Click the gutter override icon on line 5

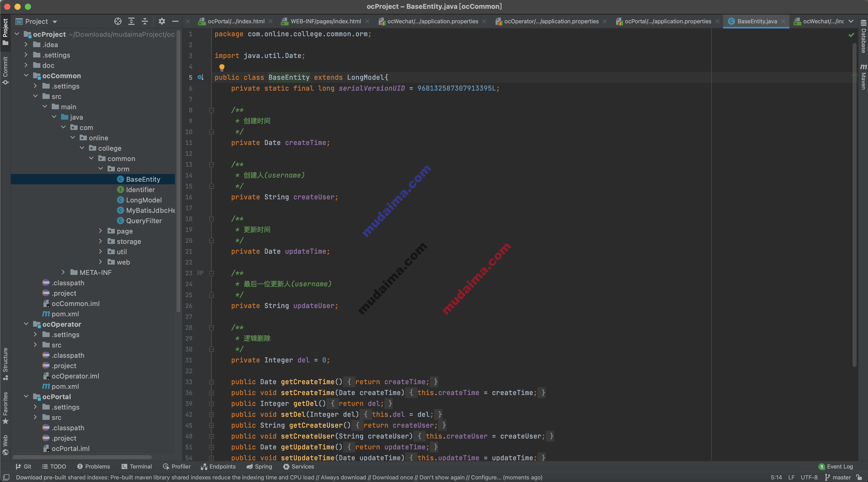(x=200, y=77)
